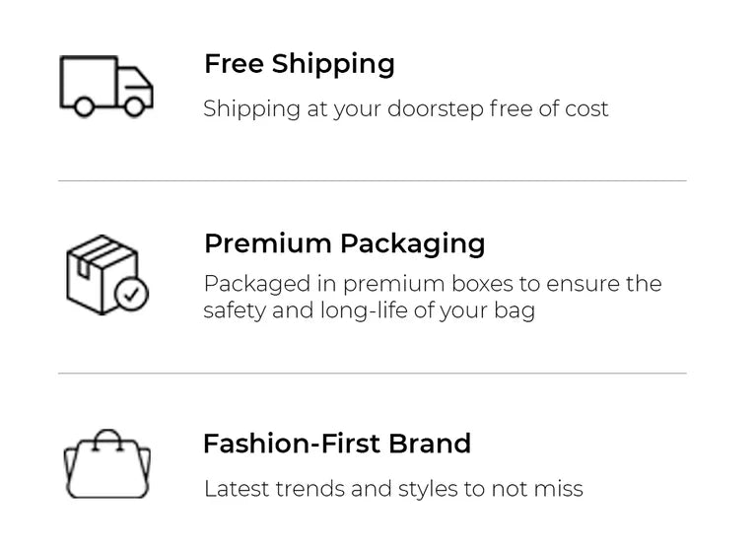The width and height of the screenshot is (756, 548).
Task: Select the Premium Packaging heading
Action: tap(344, 243)
